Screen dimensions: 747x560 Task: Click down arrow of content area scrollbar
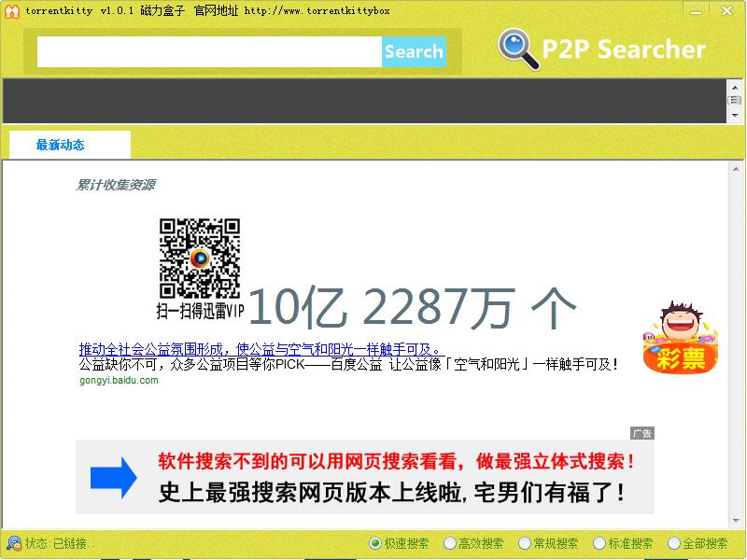736,521
